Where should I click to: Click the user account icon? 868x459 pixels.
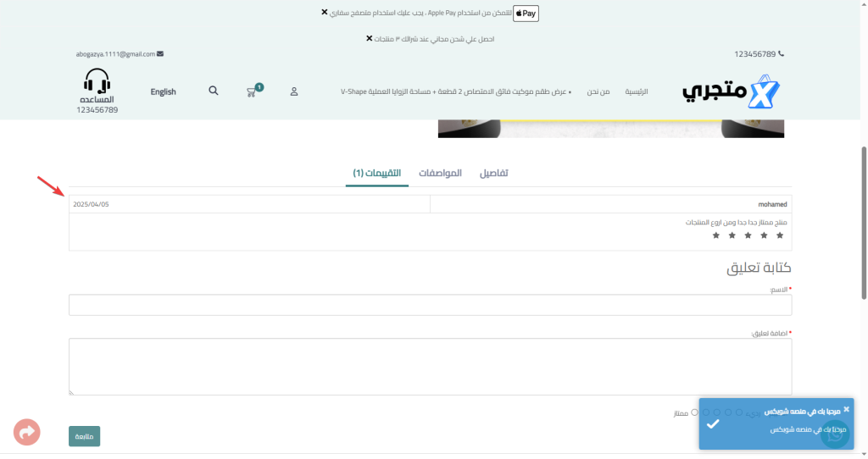[294, 91]
